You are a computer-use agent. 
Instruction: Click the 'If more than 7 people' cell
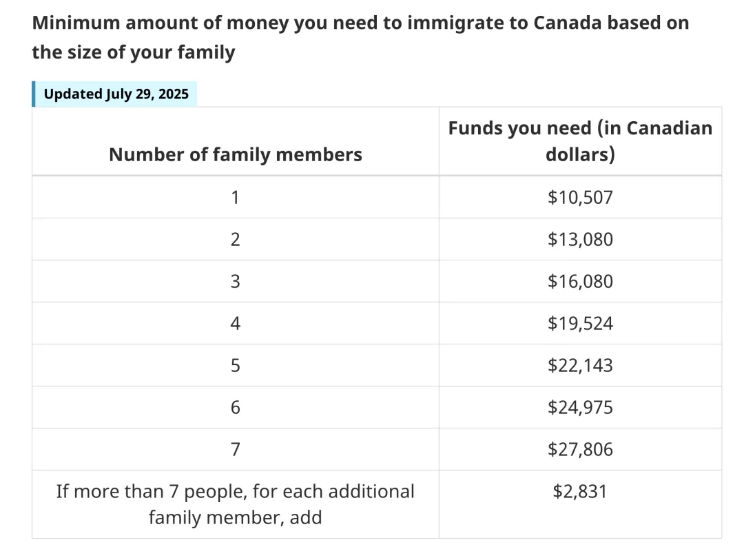[x=235, y=504]
